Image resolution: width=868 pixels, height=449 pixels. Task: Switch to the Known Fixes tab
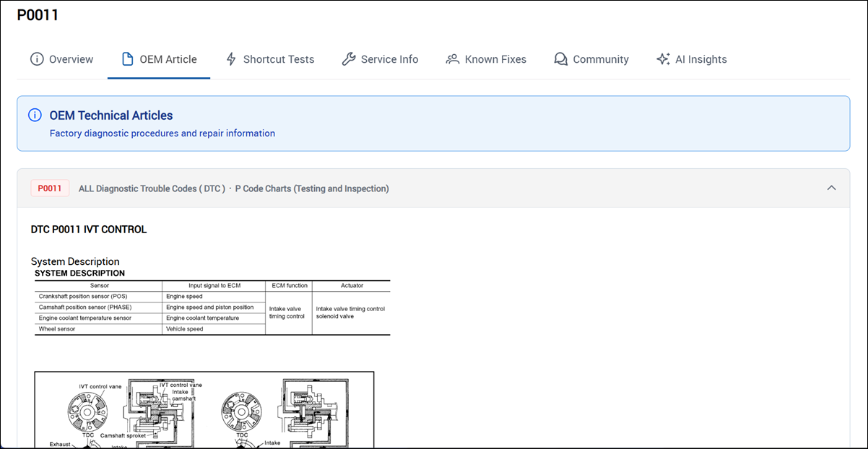495,59
